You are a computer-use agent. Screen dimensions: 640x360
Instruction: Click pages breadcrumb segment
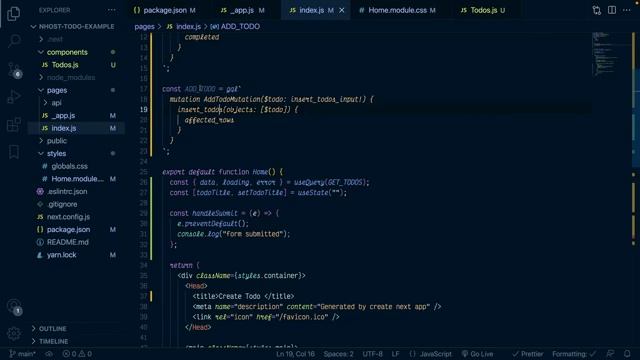[x=144, y=27]
